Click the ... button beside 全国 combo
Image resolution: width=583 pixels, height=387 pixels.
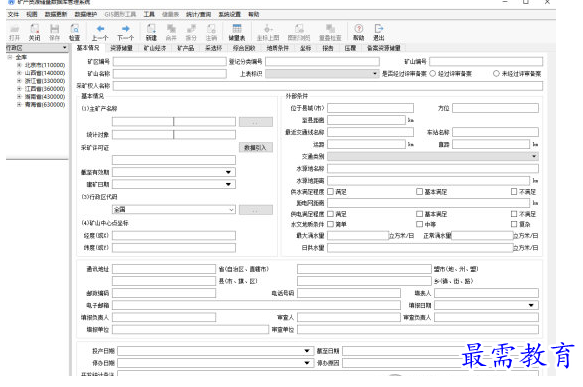[255, 210]
